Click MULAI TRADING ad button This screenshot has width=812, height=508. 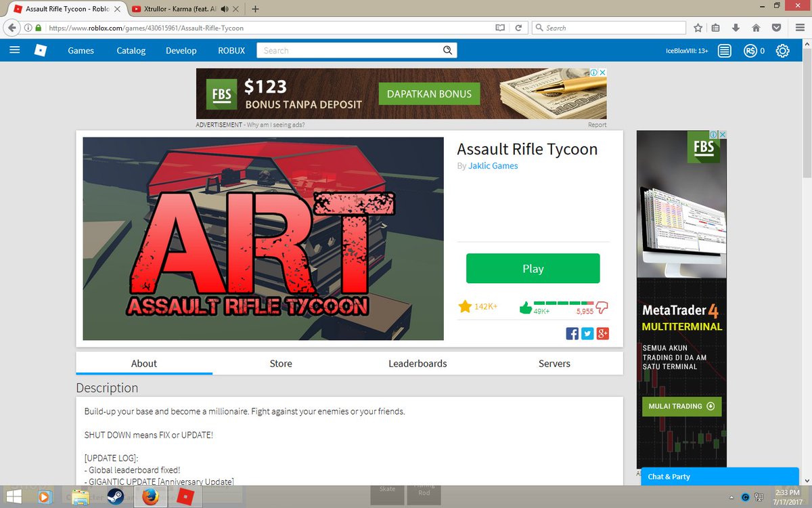coord(681,406)
